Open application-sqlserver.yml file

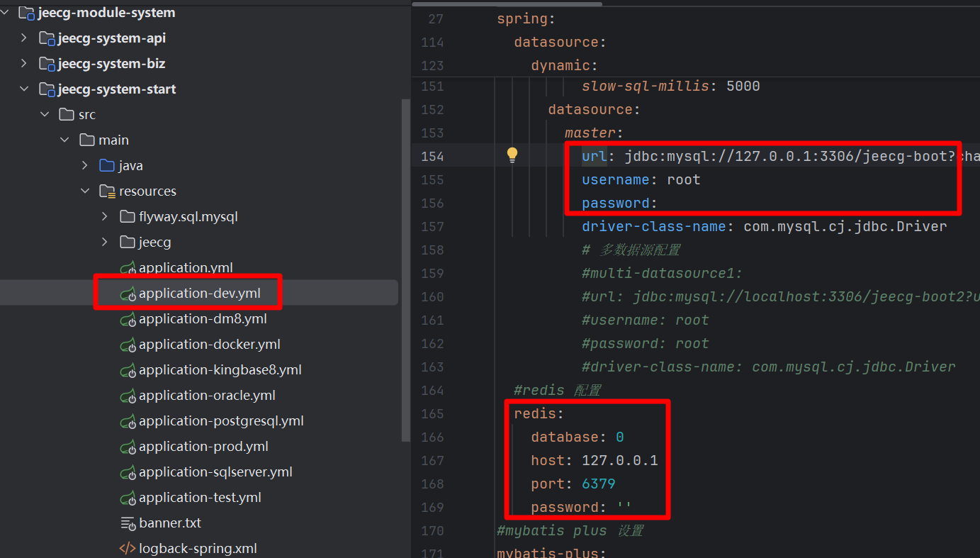[215, 472]
